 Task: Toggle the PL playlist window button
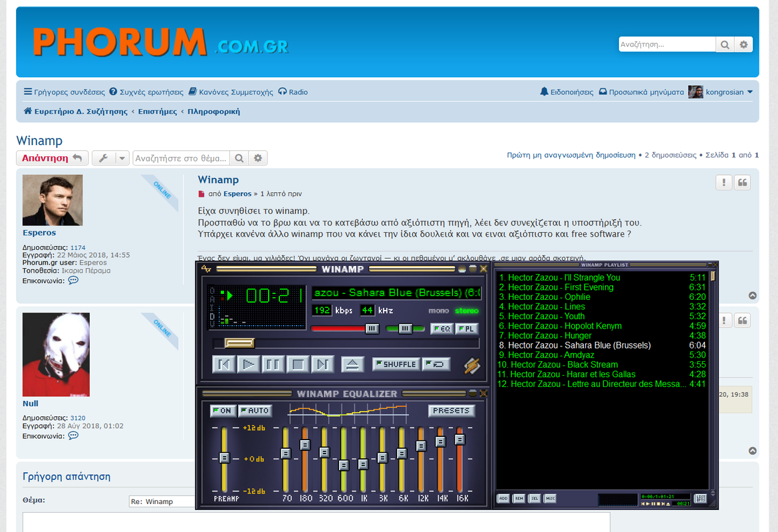(466, 329)
